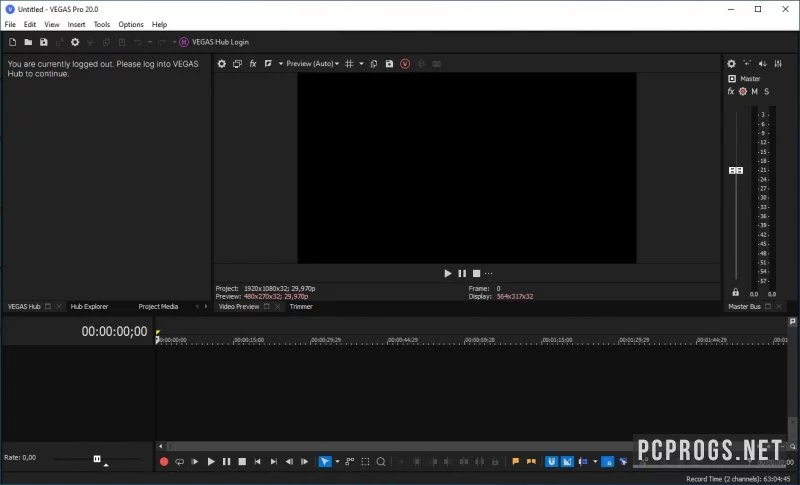Viewport: 800px width, 485px height.
Task: Copy preview snapshot to clipboard
Action: tap(373, 64)
